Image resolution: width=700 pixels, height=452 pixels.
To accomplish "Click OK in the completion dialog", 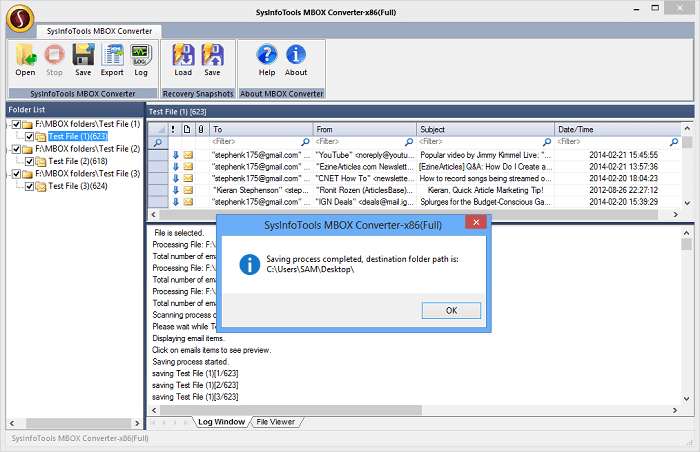I will coord(451,310).
